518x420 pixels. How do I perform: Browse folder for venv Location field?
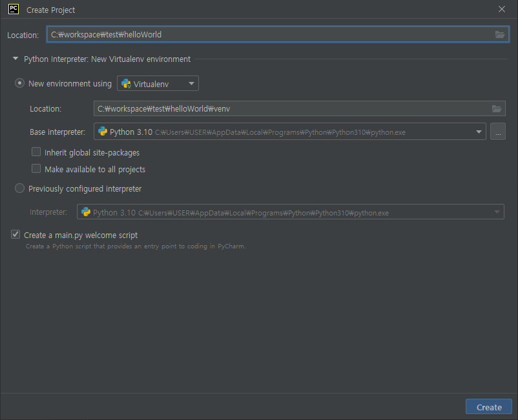tap(497, 108)
